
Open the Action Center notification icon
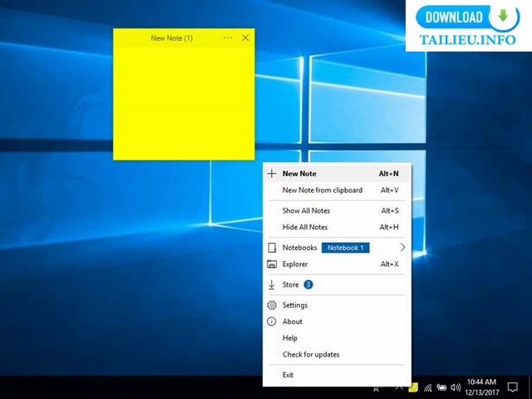512,387
